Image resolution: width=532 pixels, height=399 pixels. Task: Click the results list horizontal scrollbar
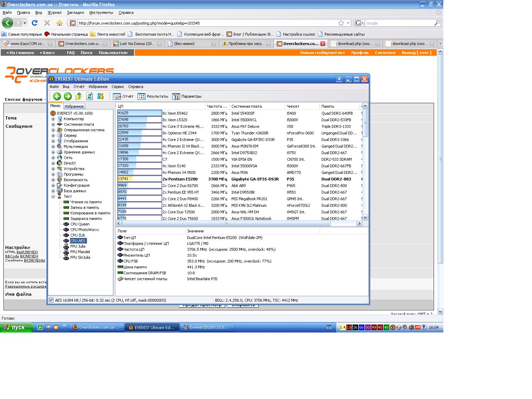239,223
